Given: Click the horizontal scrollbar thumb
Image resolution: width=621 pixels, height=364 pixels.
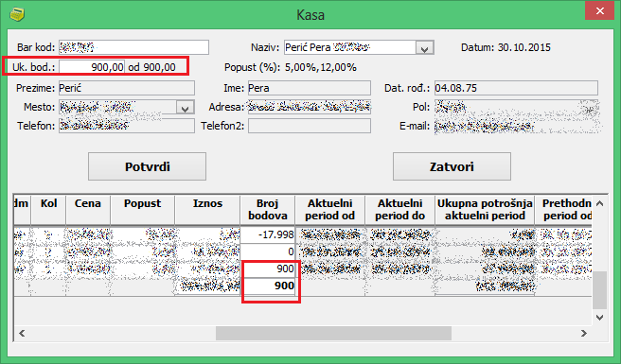Looking at the screenshot, I should tap(333, 333).
